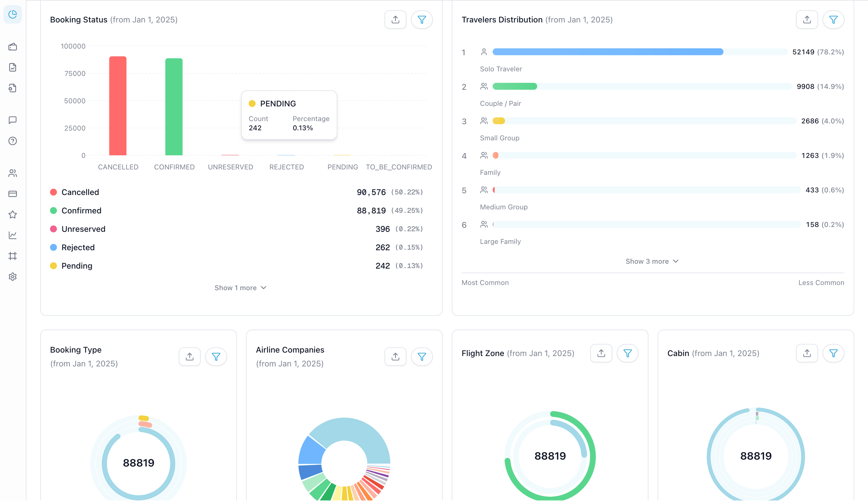Open the dashboard pie chart icon in sidebar
Screen dimensions: 868x501
pyautogui.click(x=13, y=14)
